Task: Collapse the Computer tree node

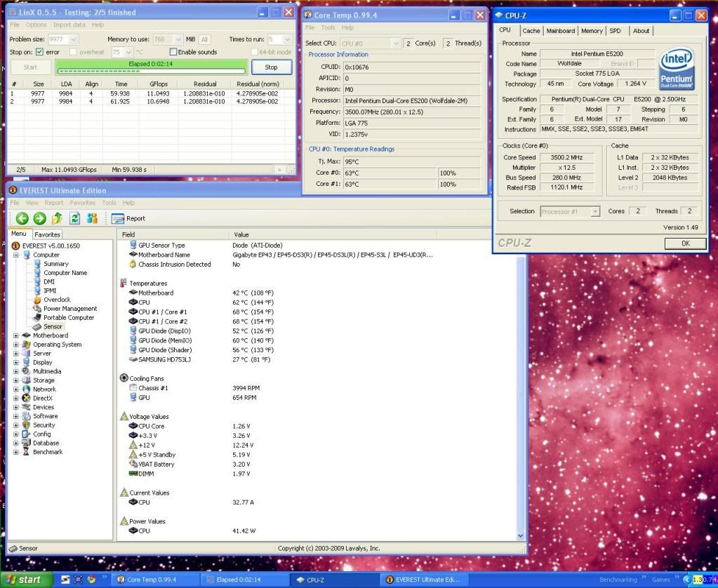Action: pyautogui.click(x=15, y=255)
